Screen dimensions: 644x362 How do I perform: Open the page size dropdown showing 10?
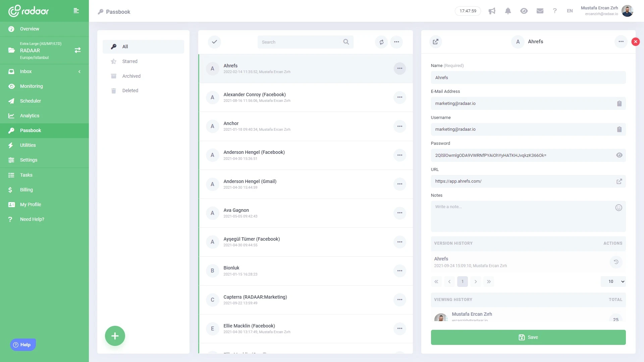pyautogui.click(x=613, y=282)
